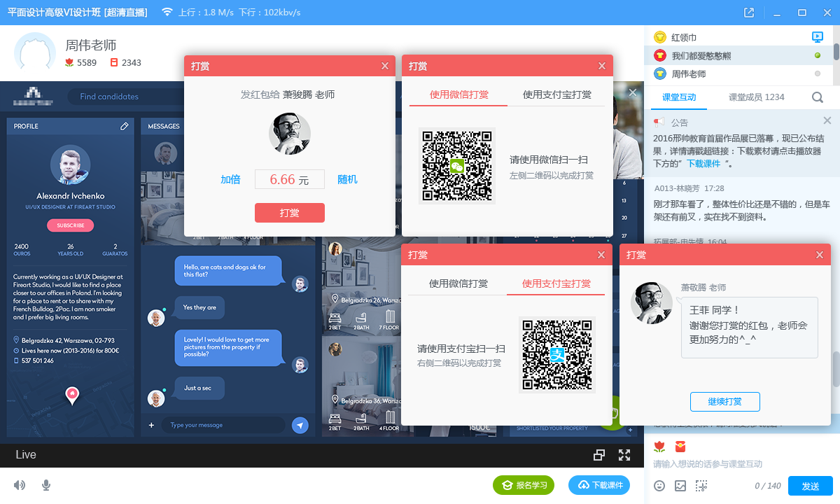Switch to 课堂成员 1234 tab
This screenshot has width=840, height=504.
756,97
